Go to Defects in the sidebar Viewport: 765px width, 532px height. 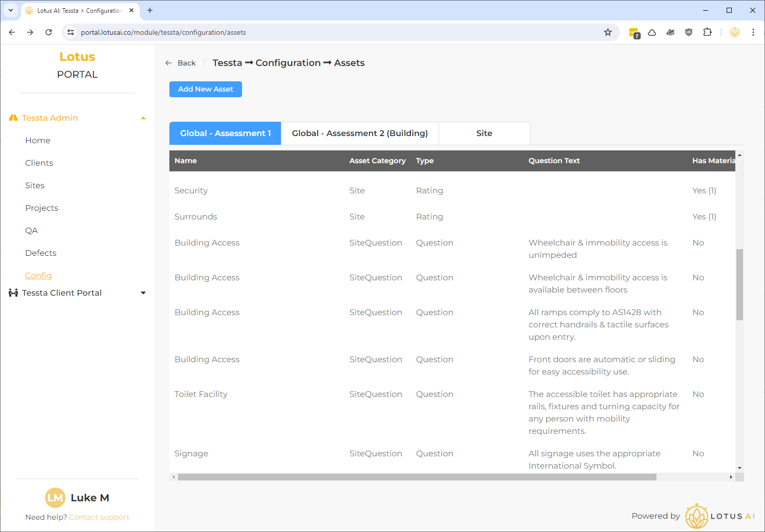(x=41, y=253)
